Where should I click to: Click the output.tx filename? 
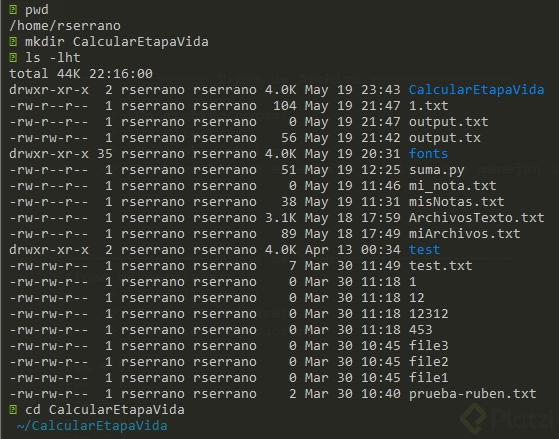click(x=445, y=138)
